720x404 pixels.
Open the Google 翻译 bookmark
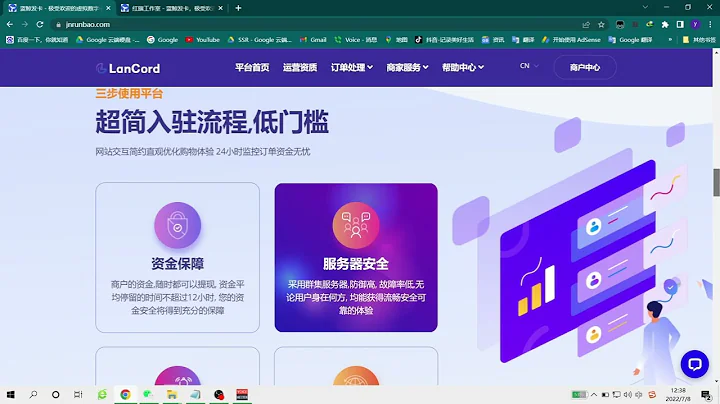[630, 40]
